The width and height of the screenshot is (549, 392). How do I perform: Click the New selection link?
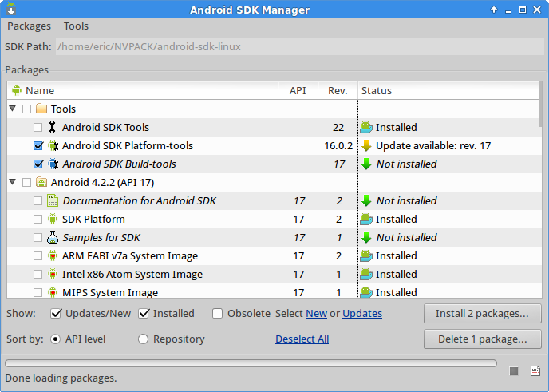(316, 313)
